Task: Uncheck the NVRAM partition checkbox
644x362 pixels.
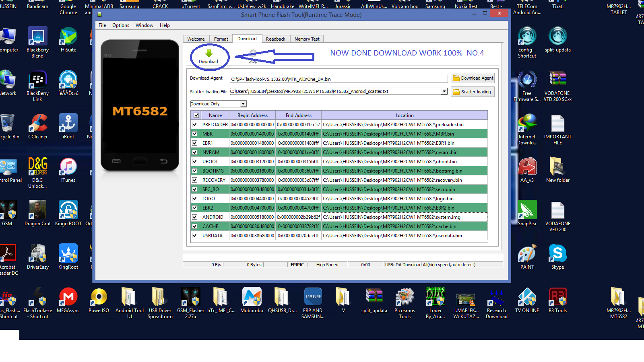Action: (195, 152)
